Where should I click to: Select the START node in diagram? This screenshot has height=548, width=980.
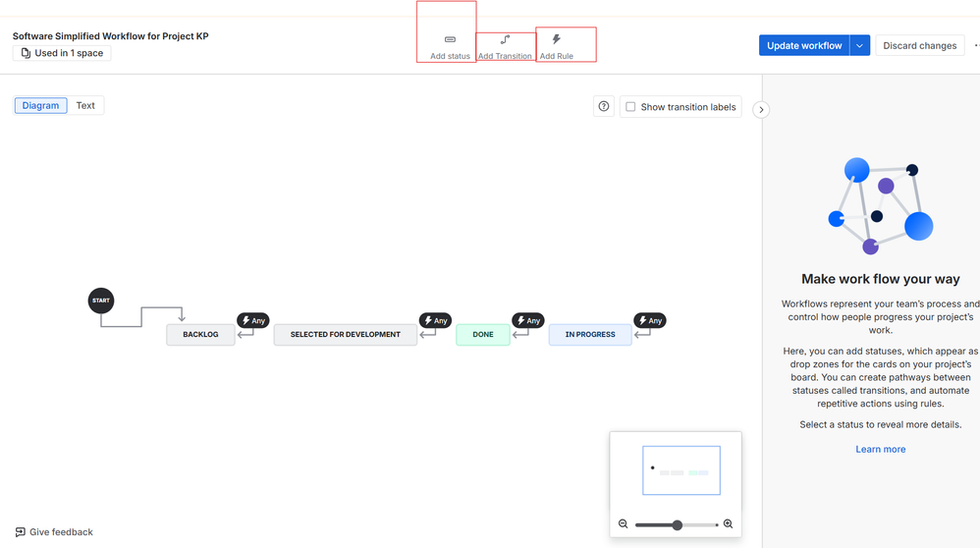[x=100, y=301]
